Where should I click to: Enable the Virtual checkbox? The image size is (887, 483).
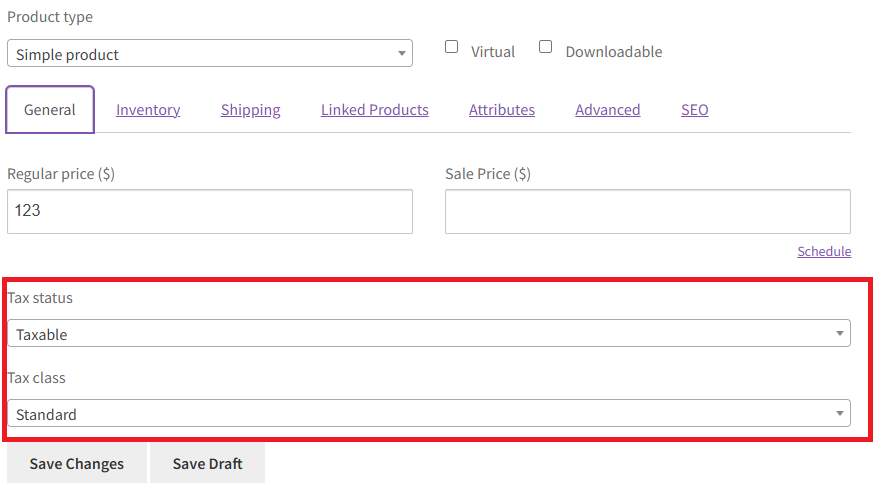(x=451, y=47)
